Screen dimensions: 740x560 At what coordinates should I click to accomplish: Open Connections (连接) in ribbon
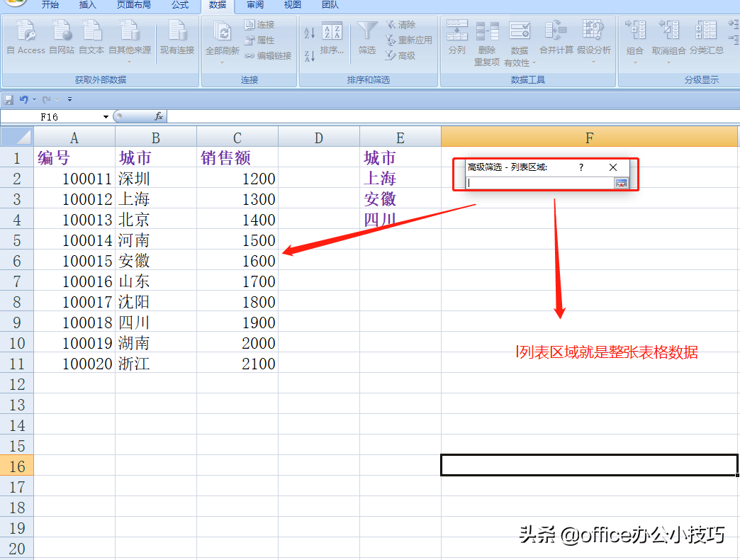point(259,25)
